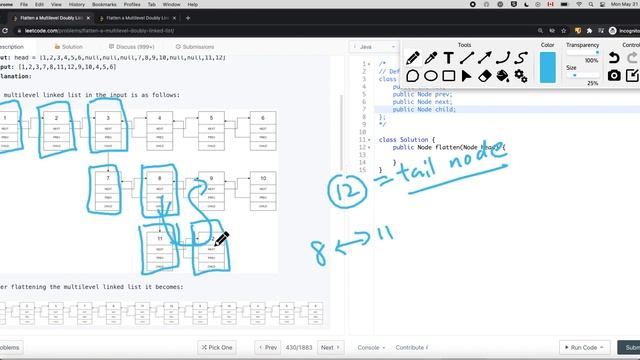Go to Next problem

click(330, 347)
